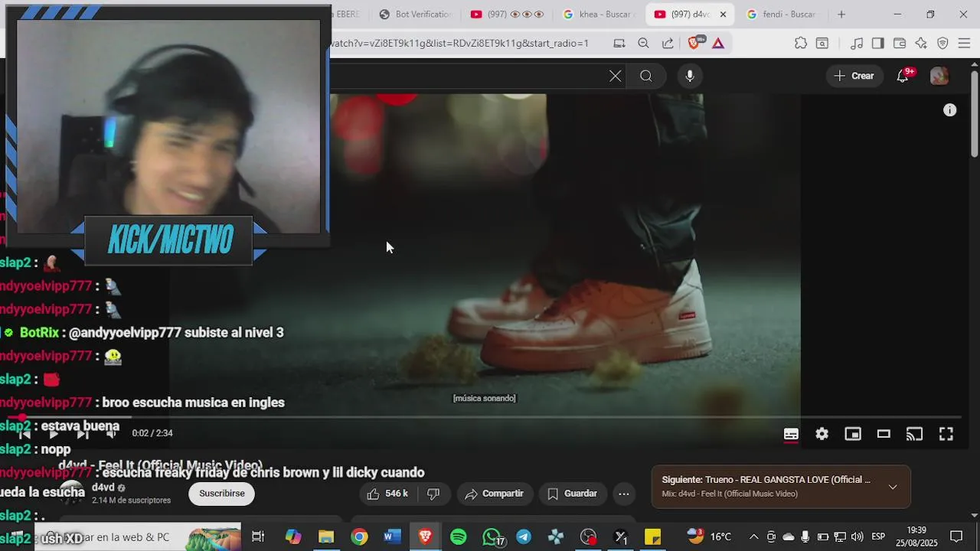Switch to the YouTube tab with eye emojis
This screenshot has height=551, width=980.
[508, 15]
